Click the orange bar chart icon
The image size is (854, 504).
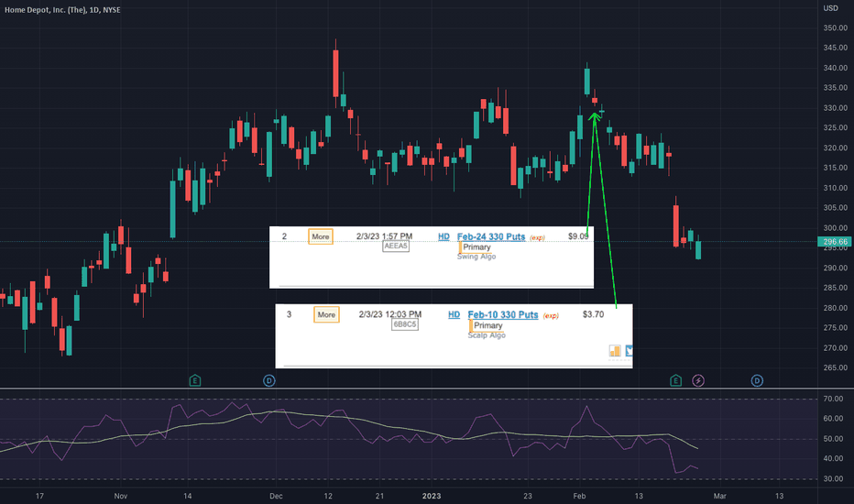pyautogui.click(x=615, y=351)
